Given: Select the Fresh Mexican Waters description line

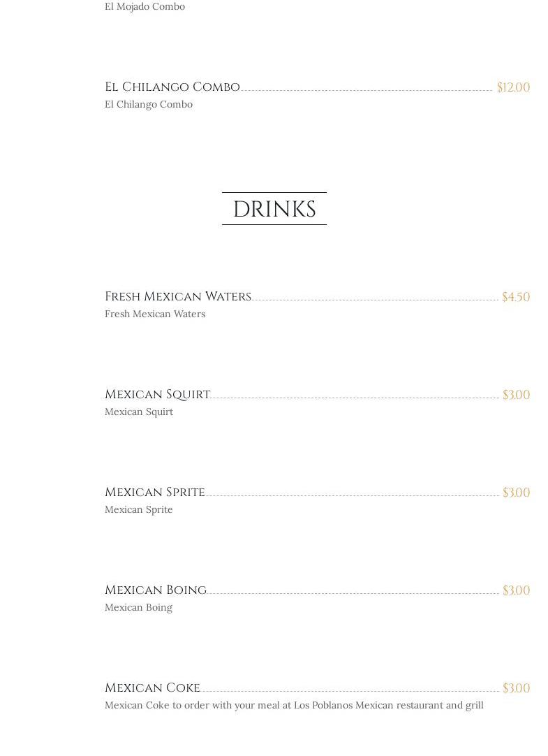Looking at the screenshot, I should click(x=154, y=314).
